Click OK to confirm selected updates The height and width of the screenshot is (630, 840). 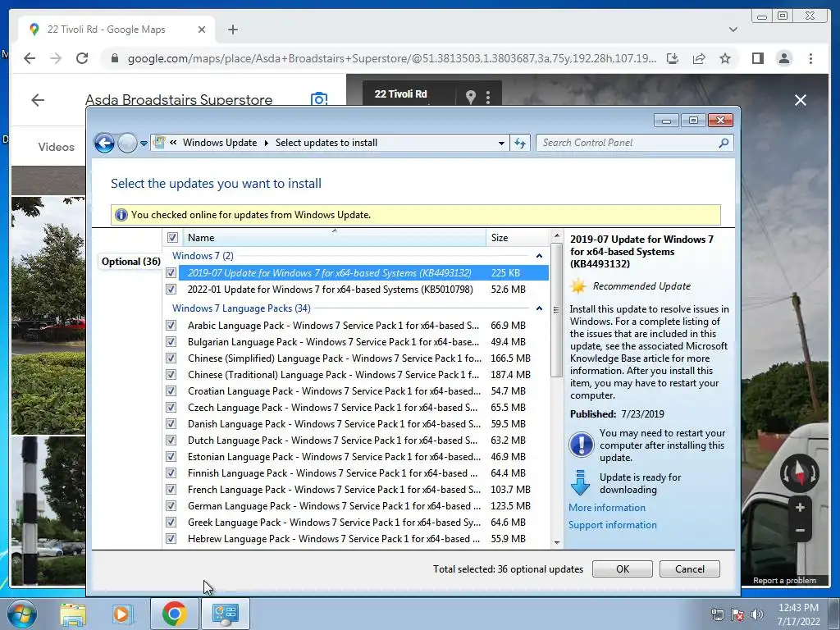click(623, 569)
